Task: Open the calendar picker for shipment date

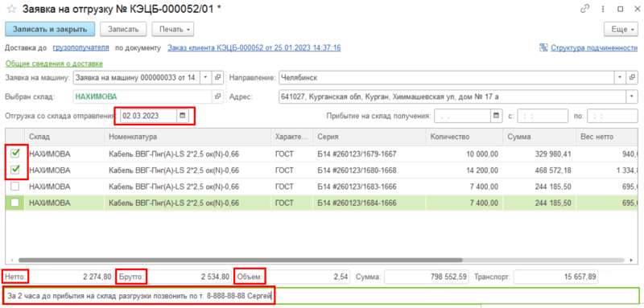Action: (183, 116)
